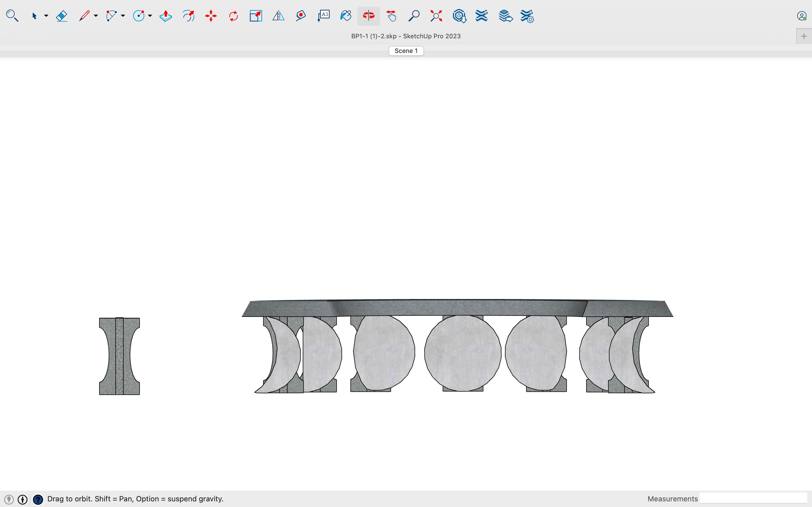Screen dimensions: 812x507
Task: Select the Eraser tool
Action: click(62, 16)
